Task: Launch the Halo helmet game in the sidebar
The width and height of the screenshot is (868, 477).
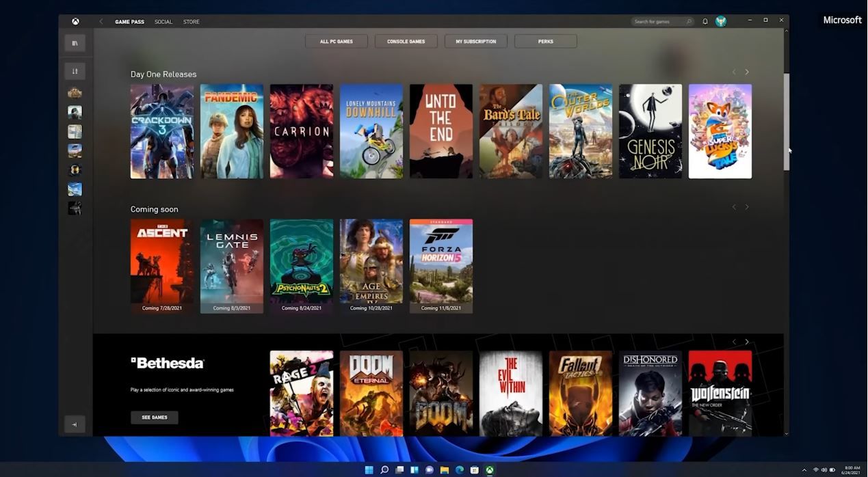Action: (x=75, y=169)
